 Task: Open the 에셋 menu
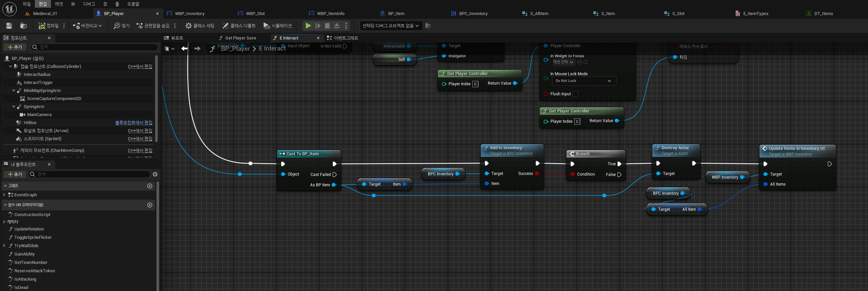(x=59, y=4)
